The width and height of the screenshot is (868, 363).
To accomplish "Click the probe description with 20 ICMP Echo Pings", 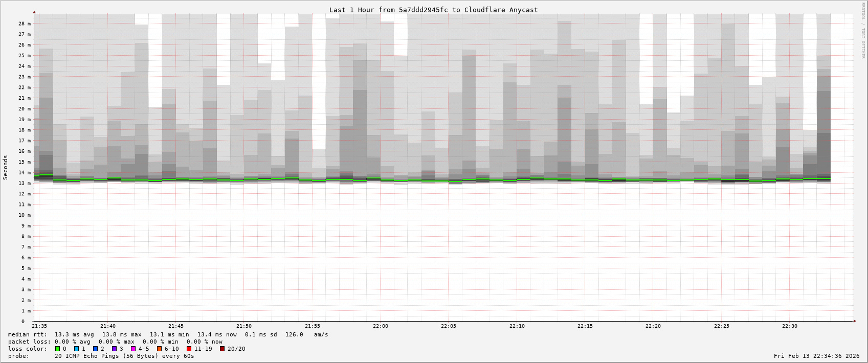I will 124,356.
